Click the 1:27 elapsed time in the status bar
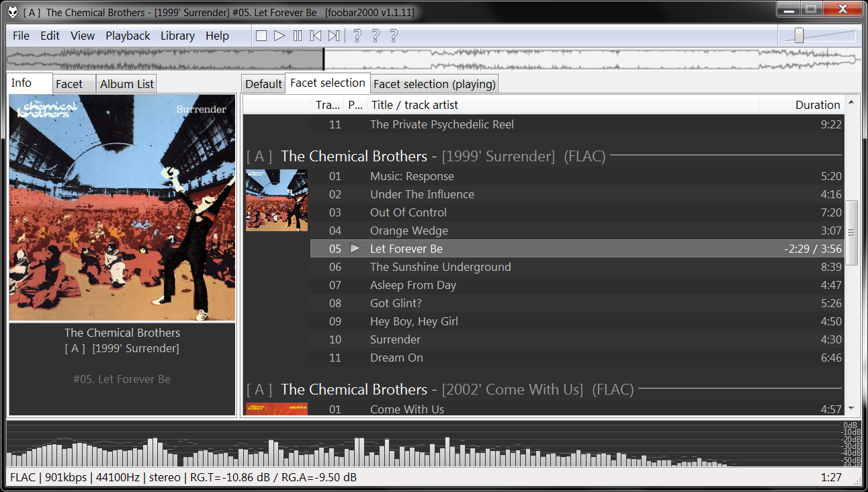This screenshot has width=868, height=492. (831, 477)
